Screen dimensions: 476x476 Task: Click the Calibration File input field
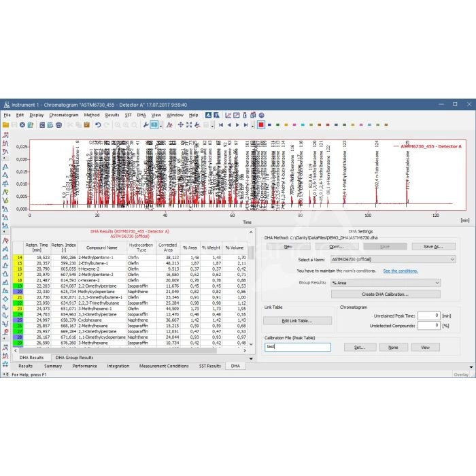click(x=297, y=347)
